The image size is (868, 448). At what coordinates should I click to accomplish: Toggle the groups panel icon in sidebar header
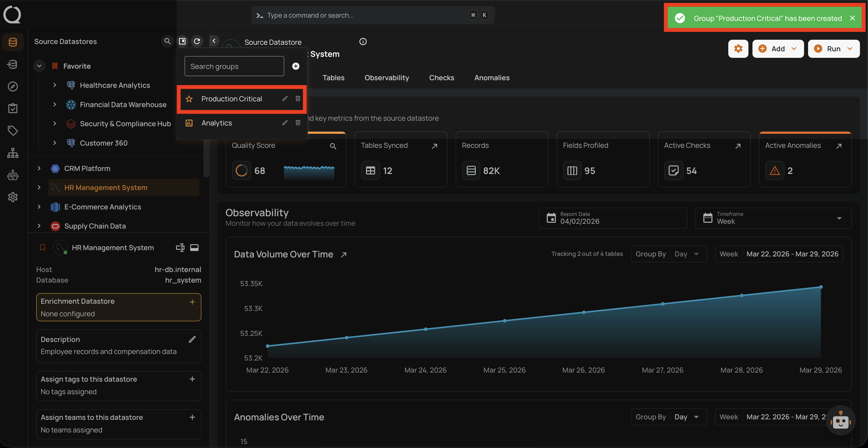[x=182, y=41]
